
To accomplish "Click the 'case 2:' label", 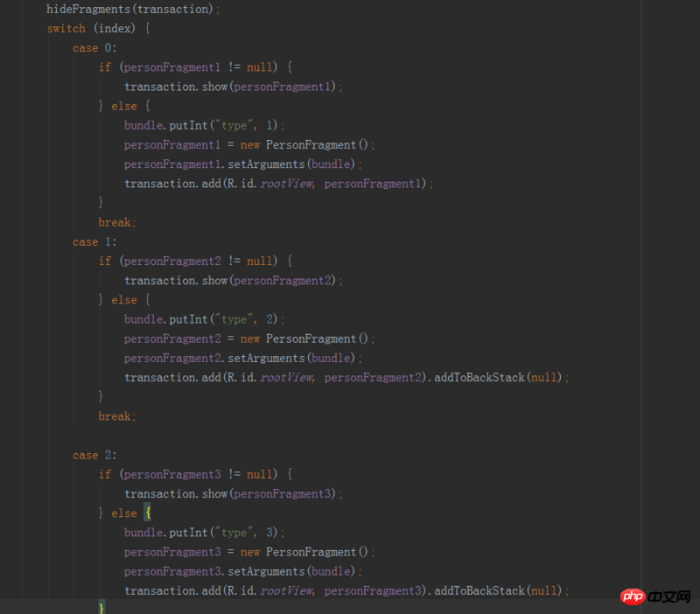I will [94, 455].
